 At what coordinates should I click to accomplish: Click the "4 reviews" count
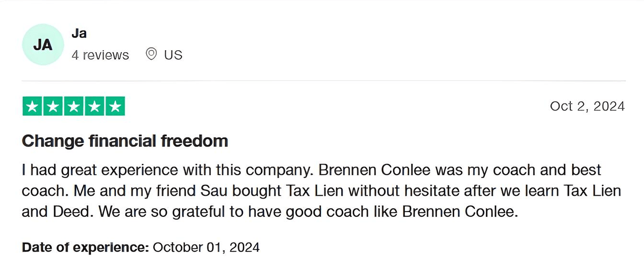(x=100, y=55)
